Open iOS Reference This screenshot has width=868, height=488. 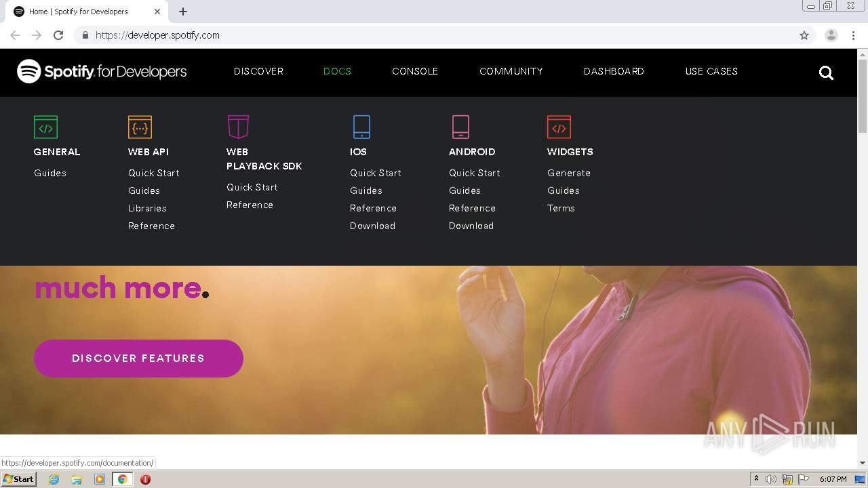coord(373,208)
